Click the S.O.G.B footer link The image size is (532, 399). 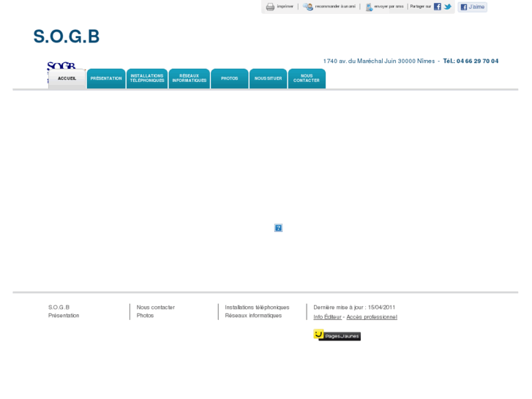click(59, 307)
